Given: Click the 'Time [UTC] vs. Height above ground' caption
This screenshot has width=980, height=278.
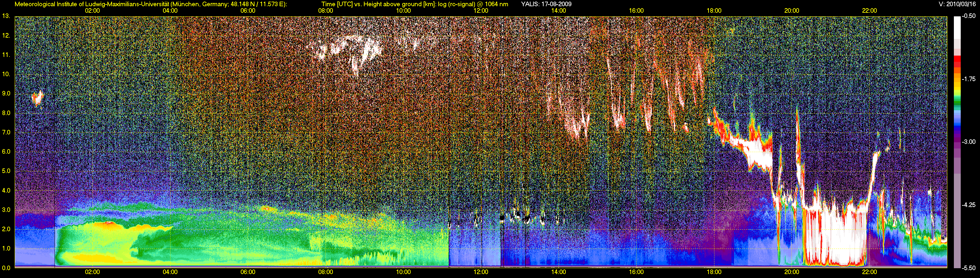Looking at the screenshot, I should click(x=415, y=4).
